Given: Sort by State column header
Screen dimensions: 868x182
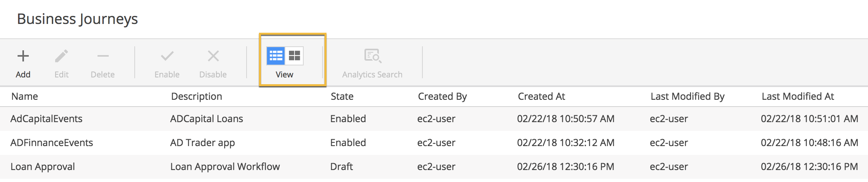Looking at the screenshot, I should 342,96.
